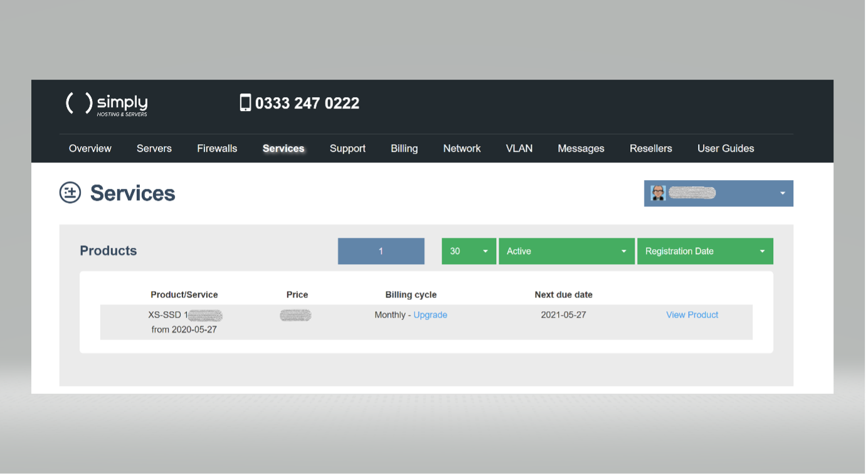Navigate to the Network section

pos(462,148)
